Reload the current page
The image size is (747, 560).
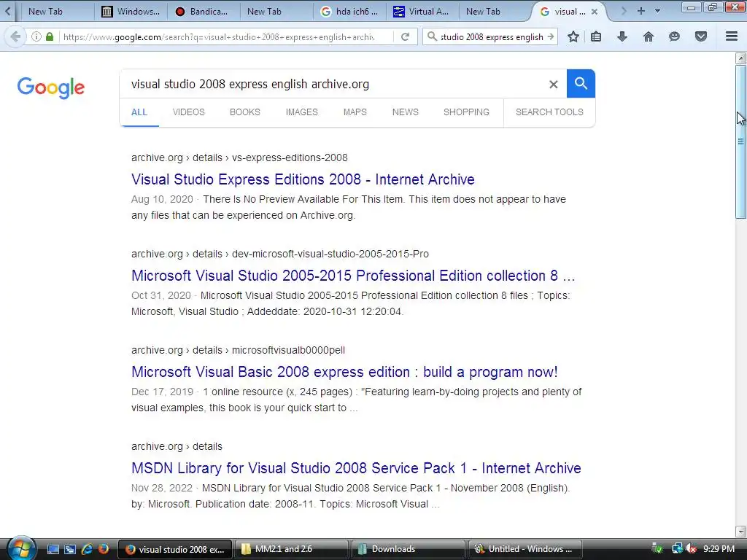point(406,36)
